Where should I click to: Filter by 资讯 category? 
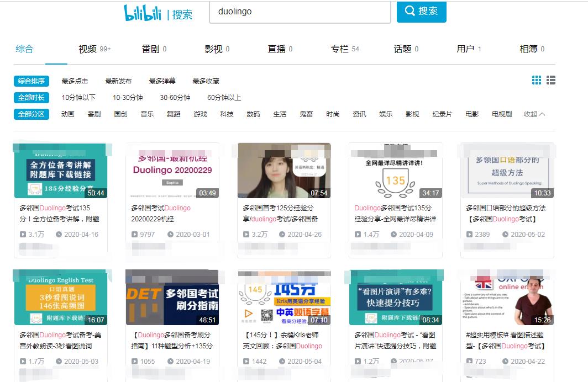[x=359, y=114]
